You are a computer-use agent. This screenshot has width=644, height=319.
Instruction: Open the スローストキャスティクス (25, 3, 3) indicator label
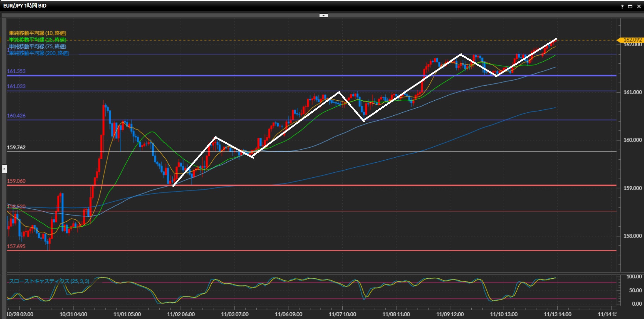click(x=49, y=281)
